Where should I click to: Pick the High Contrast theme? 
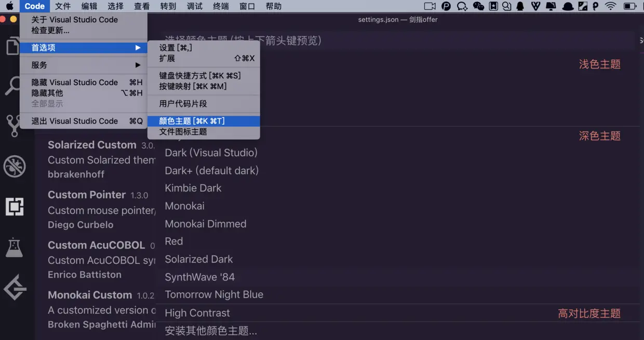(x=397, y=313)
